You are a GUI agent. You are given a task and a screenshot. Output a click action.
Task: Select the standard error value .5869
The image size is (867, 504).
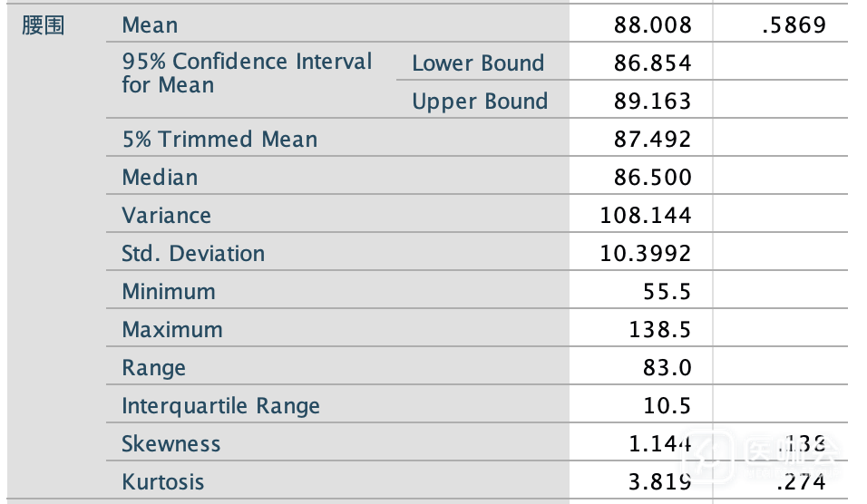tap(794, 25)
